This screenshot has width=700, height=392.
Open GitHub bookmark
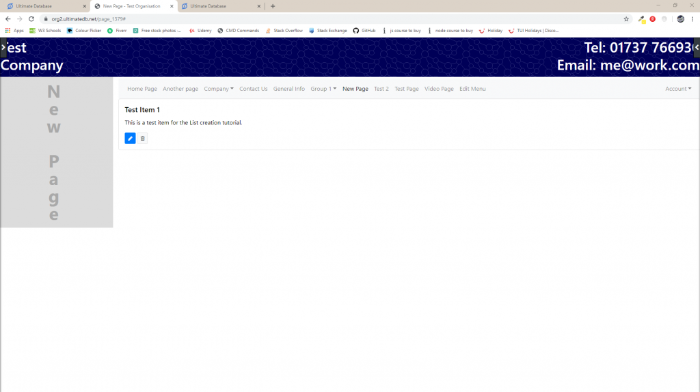tap(364, 30)
